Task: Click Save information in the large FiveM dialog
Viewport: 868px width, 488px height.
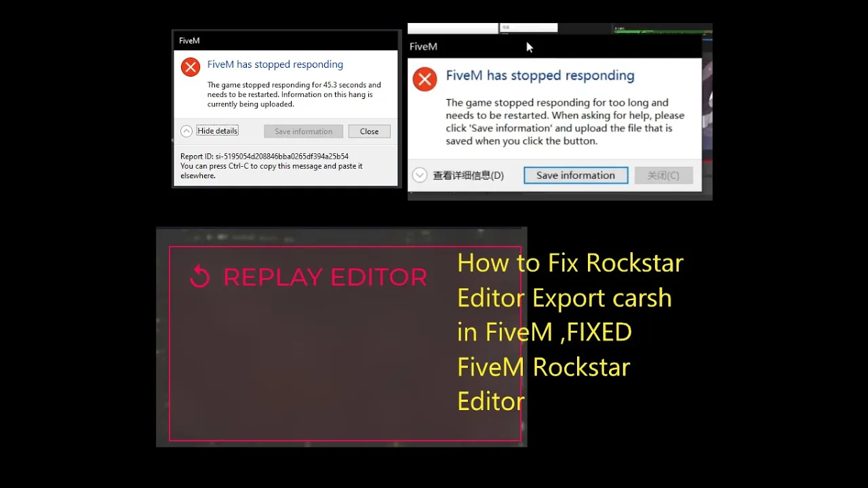Action: click(576, 176)
